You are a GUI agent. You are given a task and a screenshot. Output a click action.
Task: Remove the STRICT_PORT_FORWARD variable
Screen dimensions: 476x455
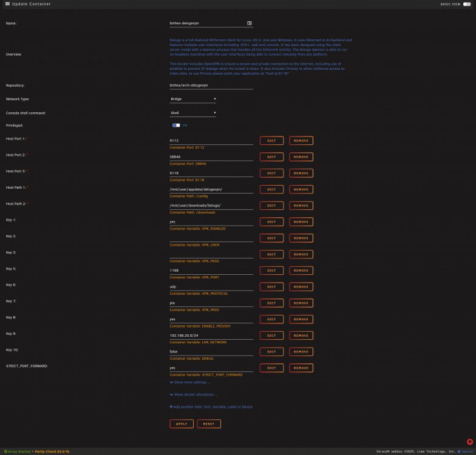click(x=301, y=368)
